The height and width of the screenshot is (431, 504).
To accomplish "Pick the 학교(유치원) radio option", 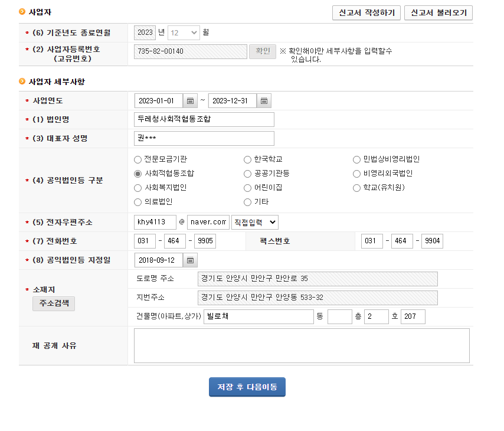I will (356, 188).
